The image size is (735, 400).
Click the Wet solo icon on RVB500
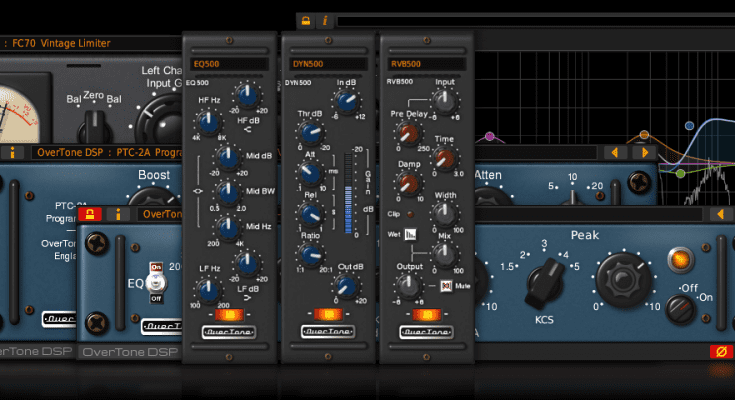(410, 234)
